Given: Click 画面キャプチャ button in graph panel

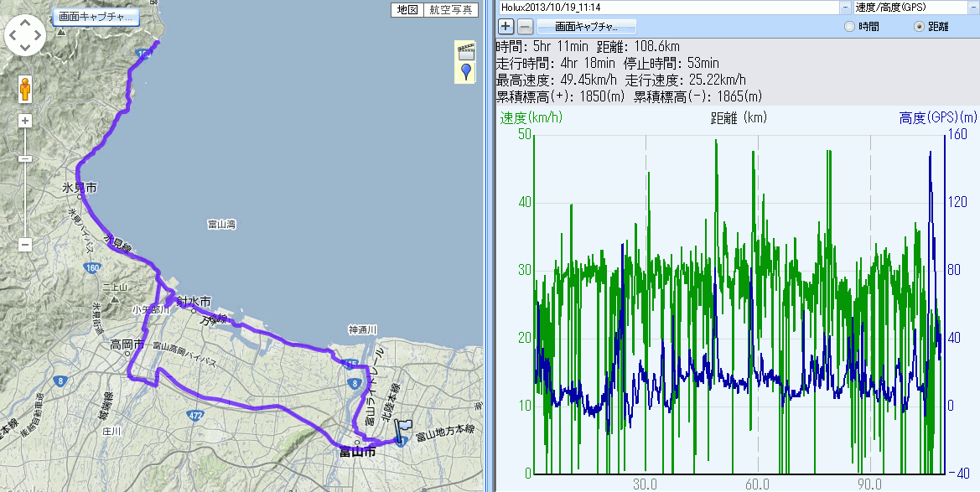Looking at the screenshot, I should click(x=586, y=26).
